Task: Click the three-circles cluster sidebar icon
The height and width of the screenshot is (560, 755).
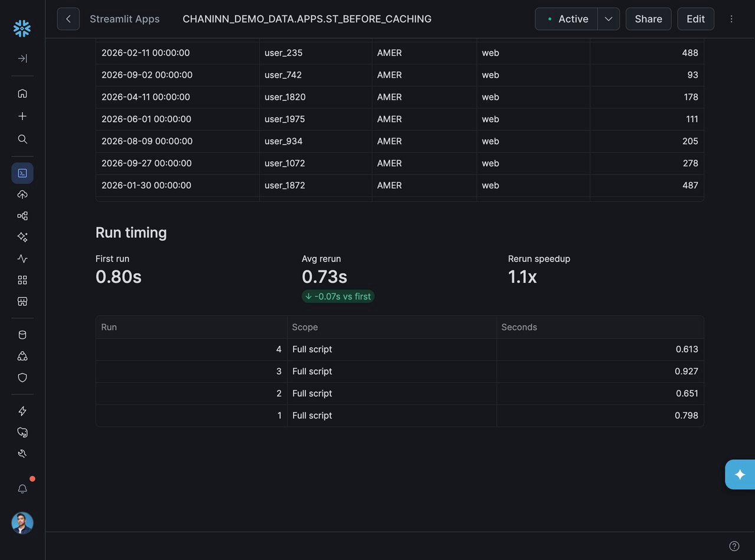Action: point(22,356)
